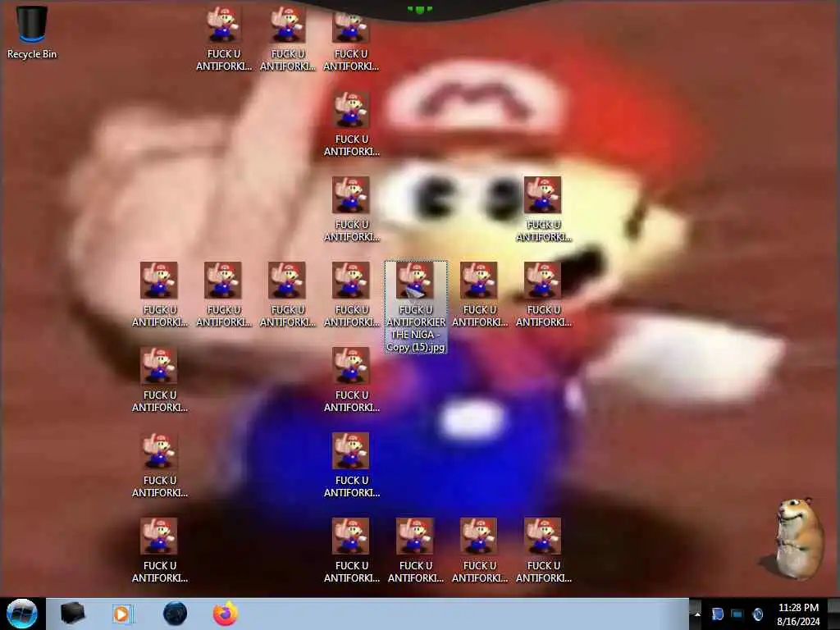Select the Recycle Bin desktop icon
The width and height of the screenshot is (840, 630).
pyautogui.click(x=32, y=32)
